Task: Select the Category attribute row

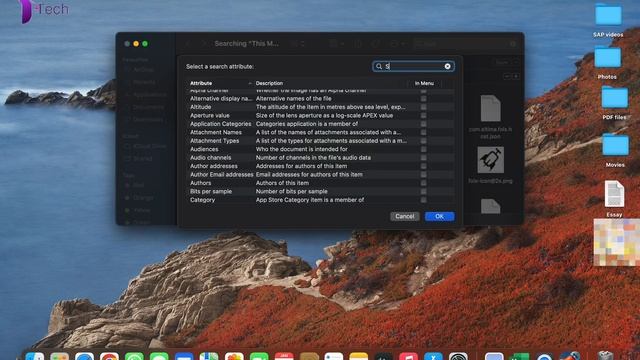Action: click(x=320, y=200)
